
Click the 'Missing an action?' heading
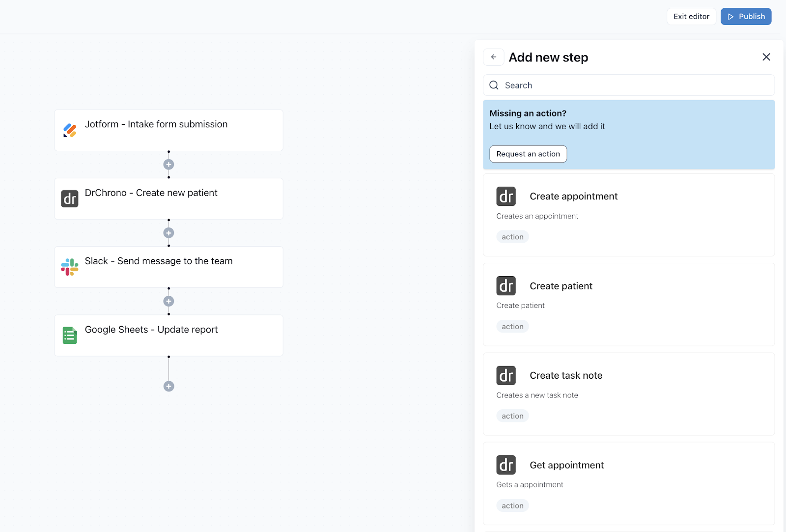(528, 113)
